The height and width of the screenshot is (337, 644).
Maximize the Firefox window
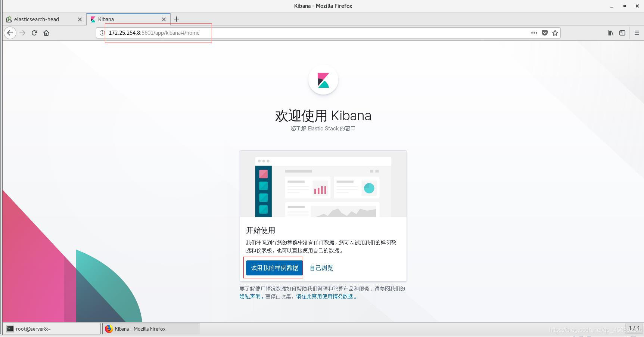pos(625,6)
